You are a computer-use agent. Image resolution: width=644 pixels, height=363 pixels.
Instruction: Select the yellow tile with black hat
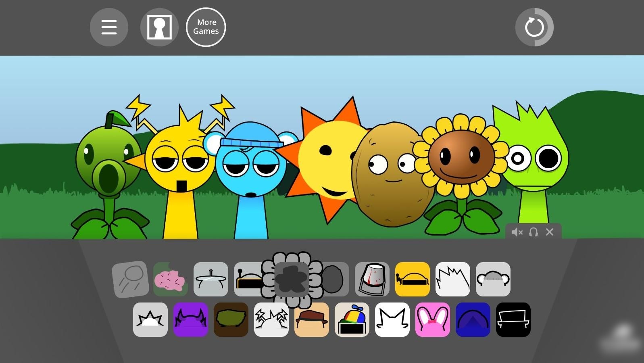coord(412,280)
